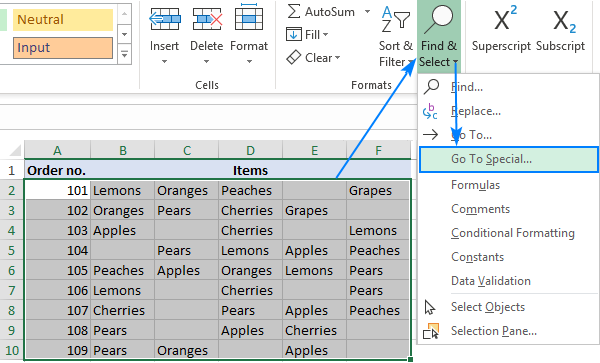600x363 pixels.
Task: Apply the Input cell style
Action: [63, 48]
